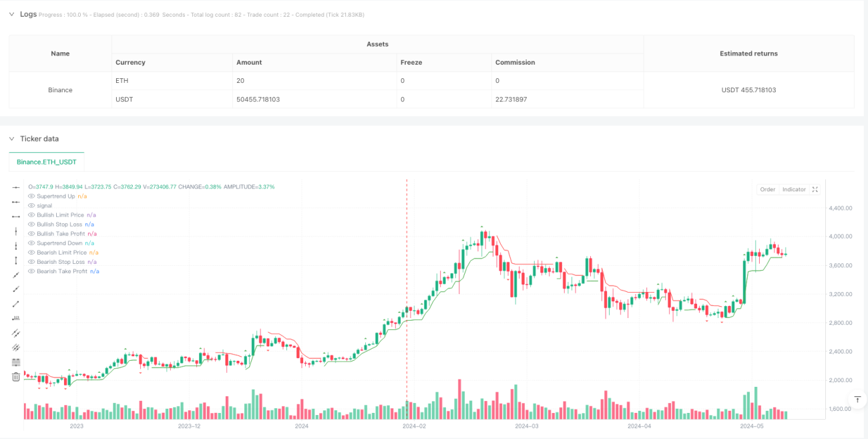Click the scroll-to-top arrow button

pos(857,399)
